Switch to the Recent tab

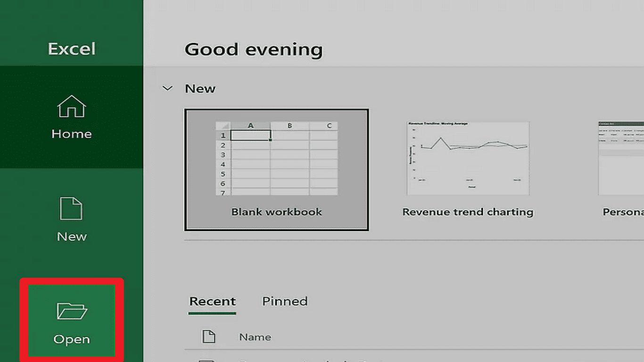point(212,301)
